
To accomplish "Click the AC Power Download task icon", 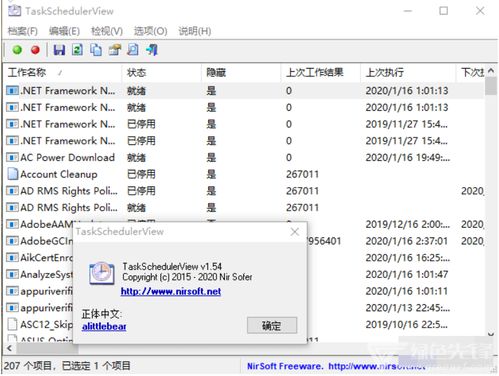I will coord(12,157).
